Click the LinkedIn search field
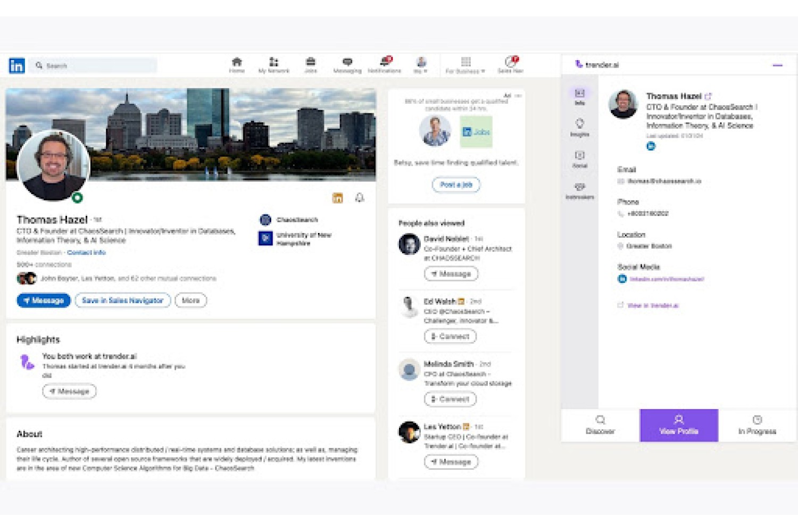 94,65
